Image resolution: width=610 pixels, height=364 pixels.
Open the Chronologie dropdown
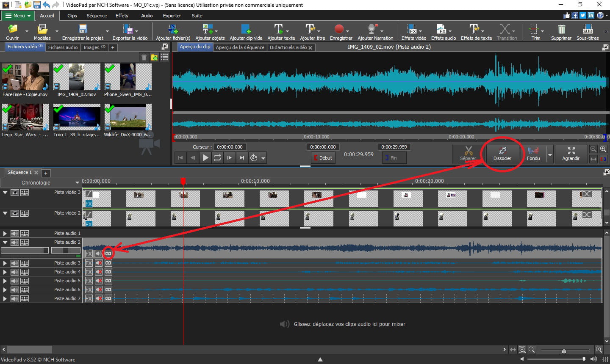[x=77, y=183]
